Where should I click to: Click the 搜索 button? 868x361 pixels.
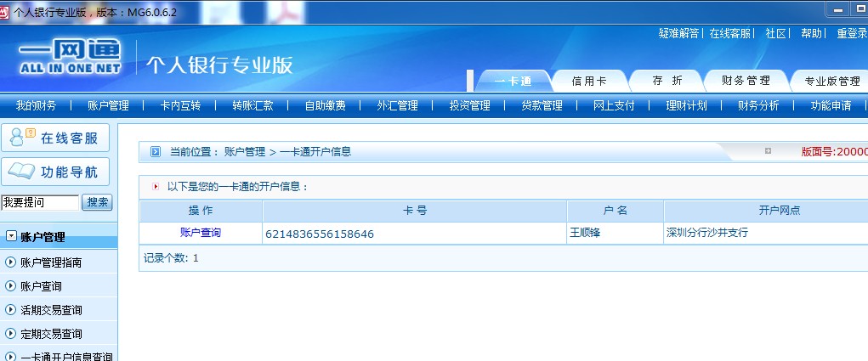coord(98,202)
